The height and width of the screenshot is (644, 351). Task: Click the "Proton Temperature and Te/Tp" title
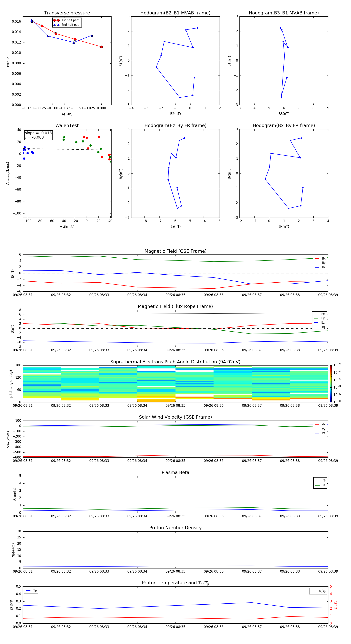(x=175, y=583)
